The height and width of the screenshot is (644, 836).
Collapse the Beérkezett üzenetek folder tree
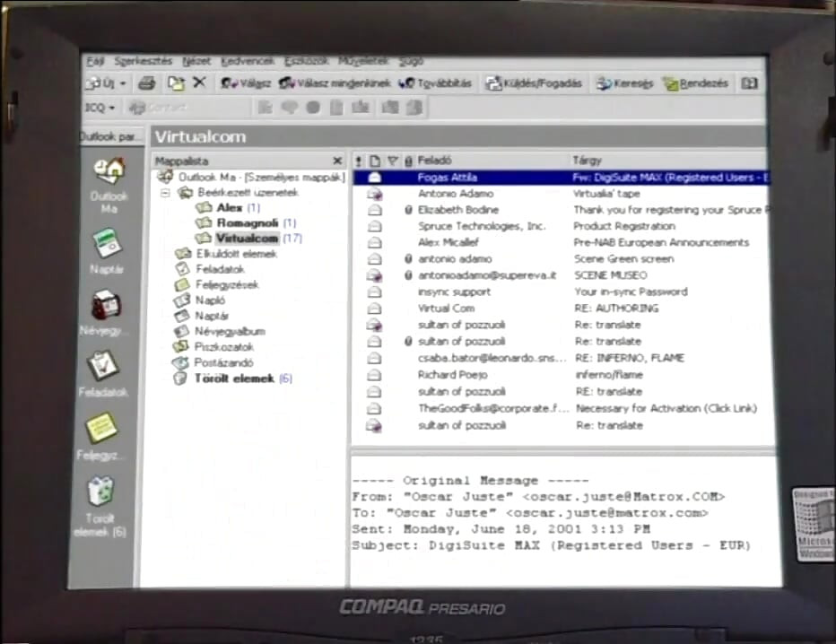tap(165, 193)
